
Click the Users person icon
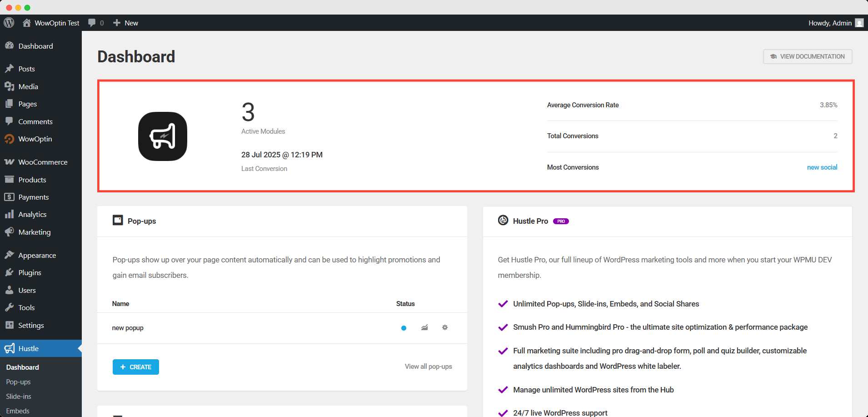tap(9, 290)
